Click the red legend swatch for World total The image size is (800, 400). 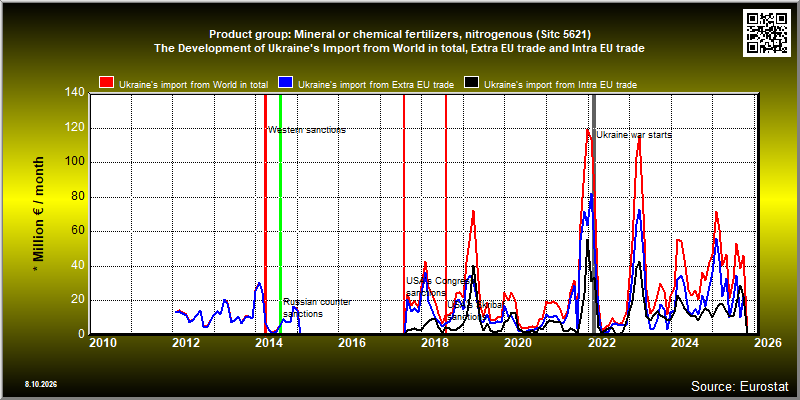(107, 83)
